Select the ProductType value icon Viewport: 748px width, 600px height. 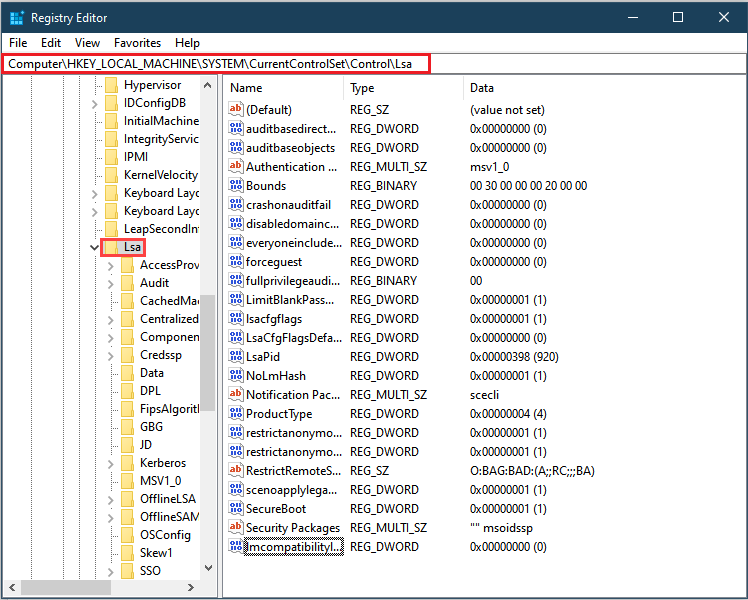point(236,414)
